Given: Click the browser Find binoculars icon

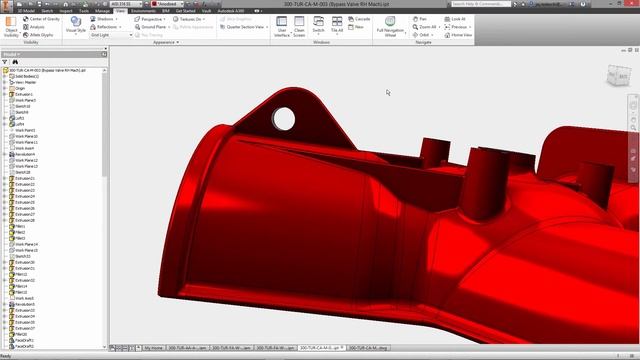Looking at the screenshot, I should tap(15, 62).
